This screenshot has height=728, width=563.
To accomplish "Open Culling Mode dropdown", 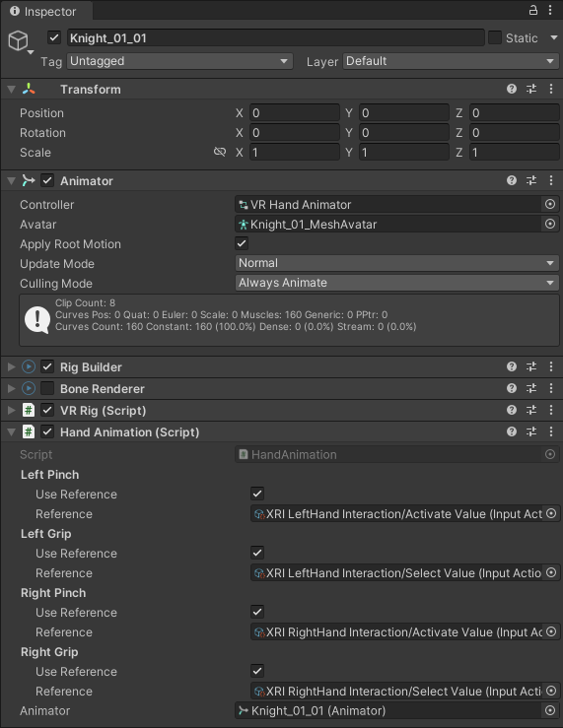I will (397, 283).
